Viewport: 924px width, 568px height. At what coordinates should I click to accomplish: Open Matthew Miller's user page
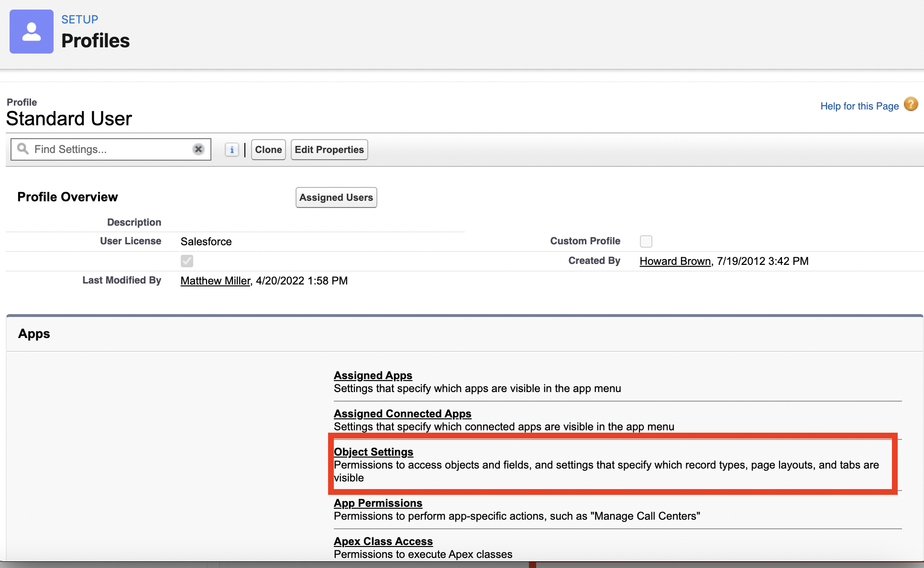pyautogui.click(x=215, y=281)
